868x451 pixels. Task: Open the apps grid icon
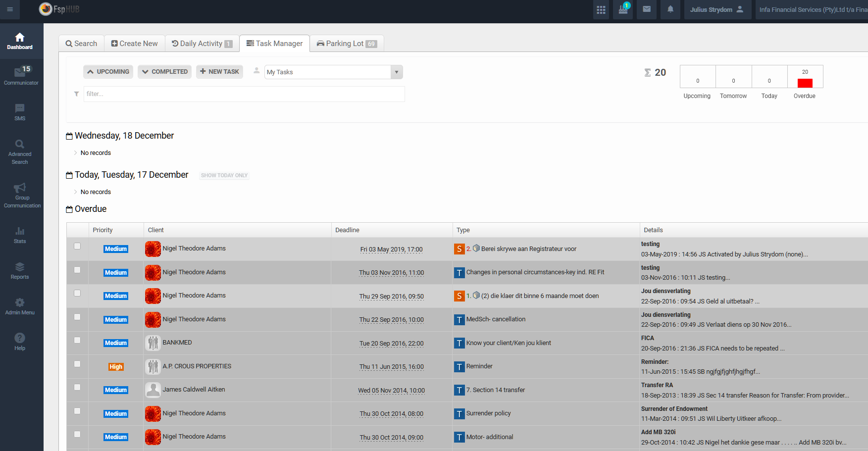coord(601,9)
